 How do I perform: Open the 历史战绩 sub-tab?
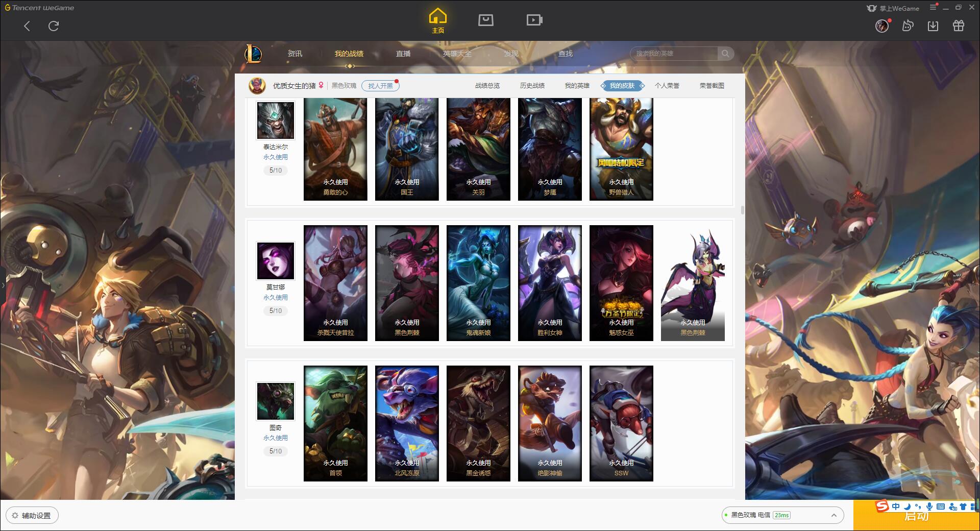click(x=532, y=86)
